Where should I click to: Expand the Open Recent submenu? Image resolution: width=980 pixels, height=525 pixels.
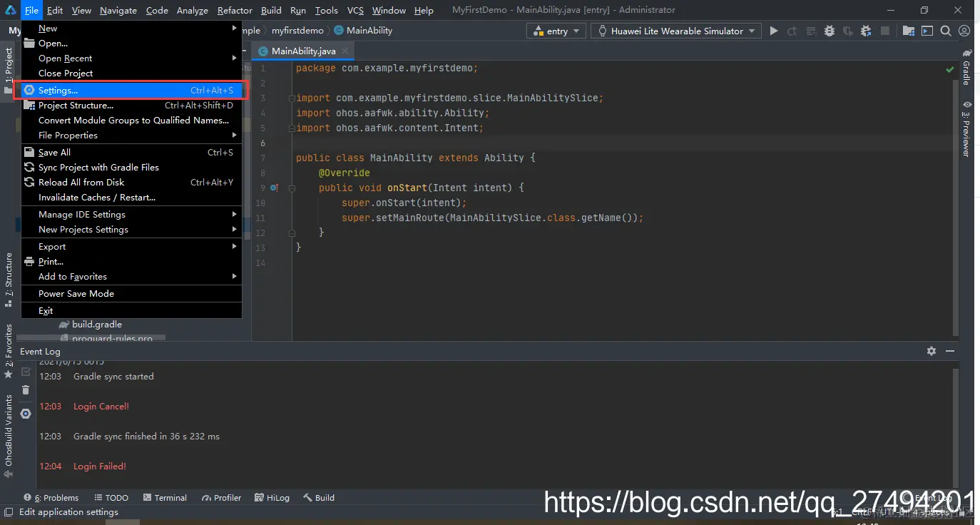coord(131,58)
